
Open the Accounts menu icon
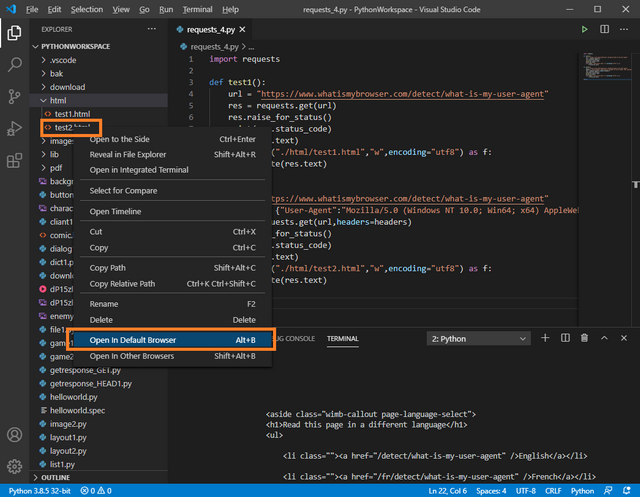point(14,435)
